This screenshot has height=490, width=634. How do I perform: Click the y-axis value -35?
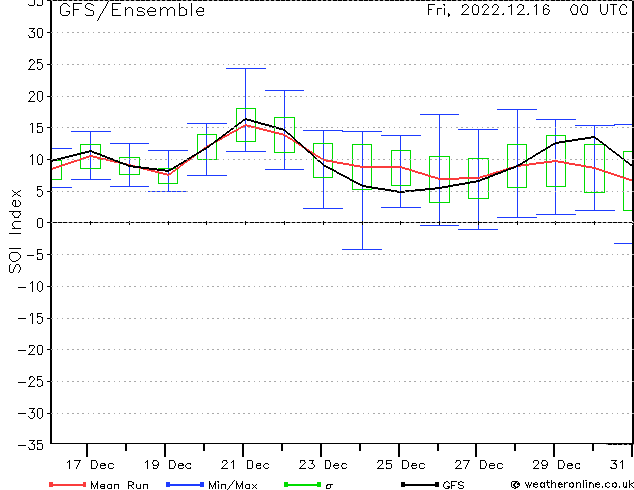pos(30,445)
